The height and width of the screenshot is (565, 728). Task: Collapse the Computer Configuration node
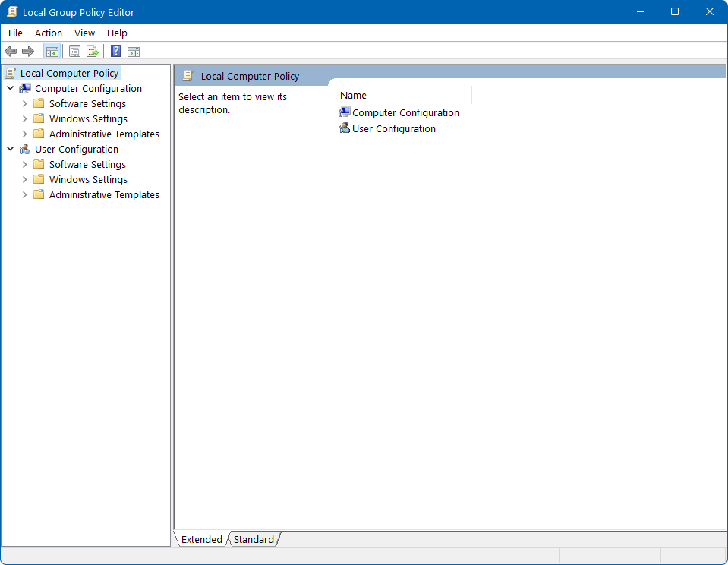(x=10, y=88)
